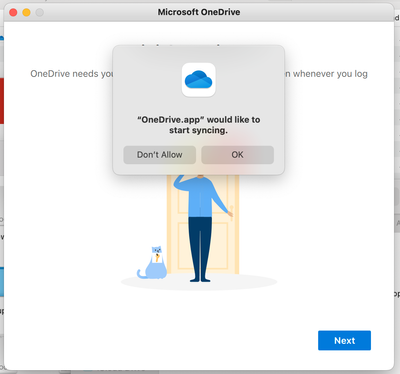Click the "OneDrive.app would like to start syncing" text

199,125
